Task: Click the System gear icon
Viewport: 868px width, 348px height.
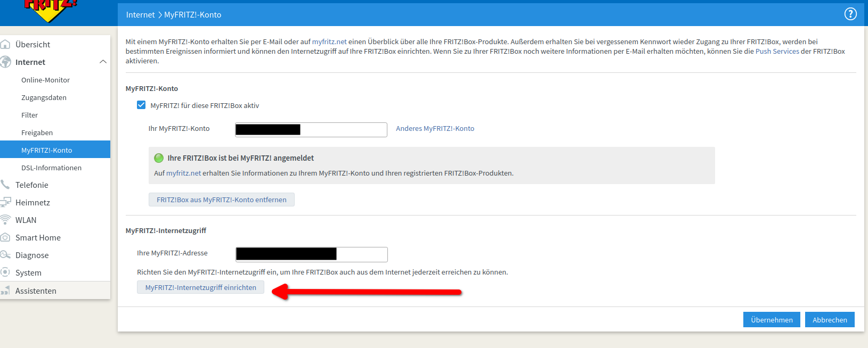Action: (5, 272)
